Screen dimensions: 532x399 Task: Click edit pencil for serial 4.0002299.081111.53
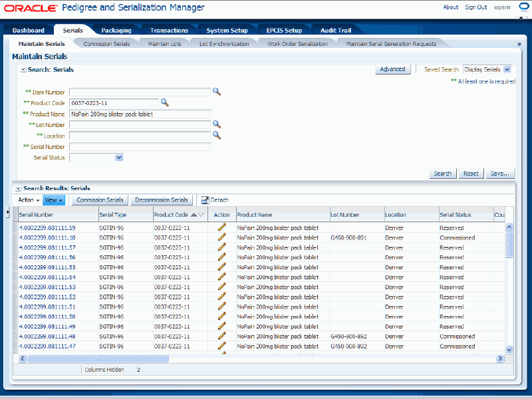[x=222, y=287]
